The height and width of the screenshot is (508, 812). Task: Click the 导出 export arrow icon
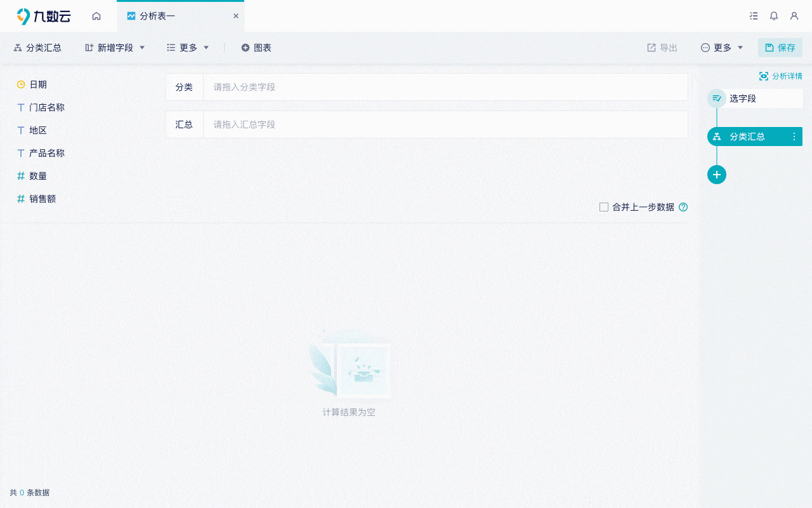652,48
